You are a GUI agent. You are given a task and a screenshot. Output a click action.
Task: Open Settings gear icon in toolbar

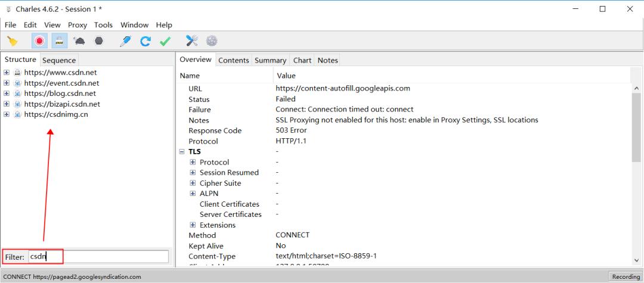point(212,41)
